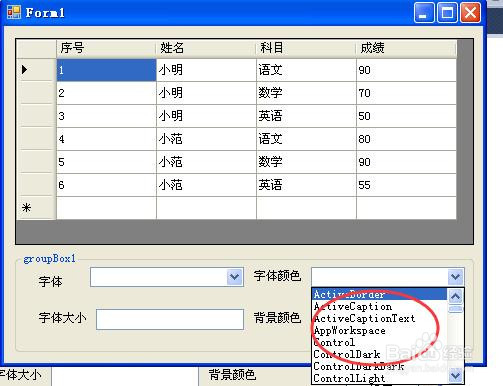Choose ActiveCaptionText from the list
Image resolution: width=503 pixels, height=386 pixels.
pos(380,318)
